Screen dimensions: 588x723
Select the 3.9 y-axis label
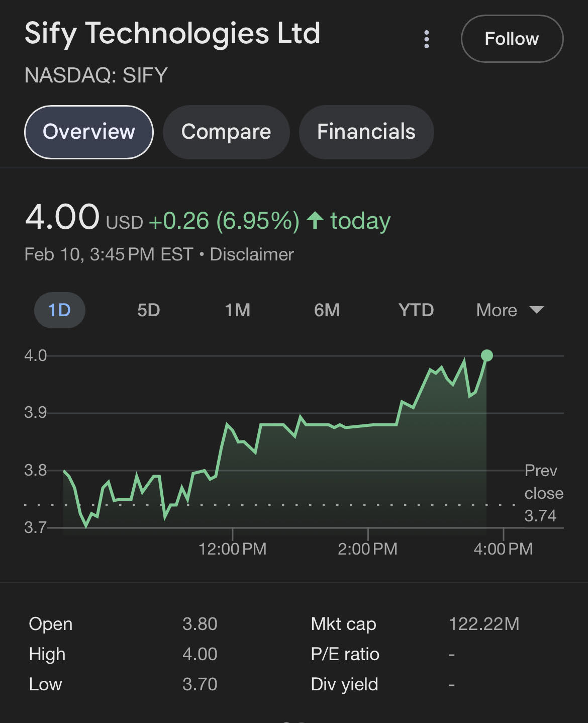[36, 413]
